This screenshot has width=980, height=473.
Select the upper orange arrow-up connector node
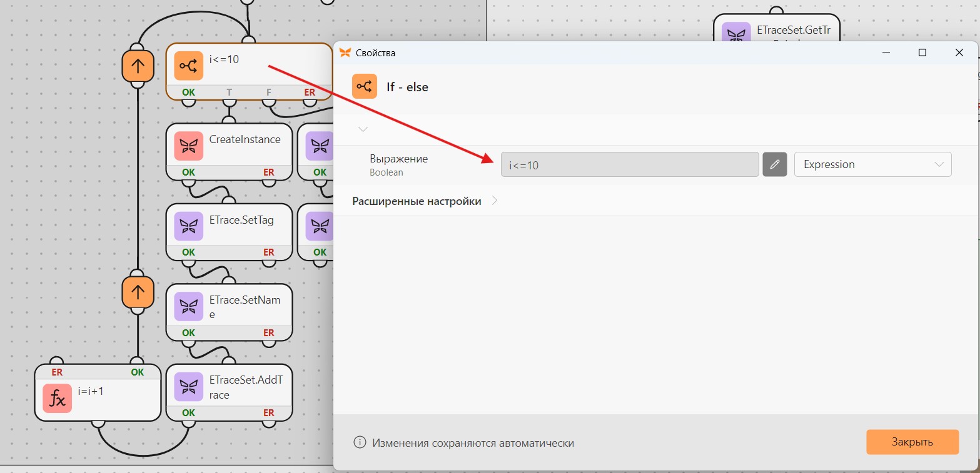click(x=138, y=66)
